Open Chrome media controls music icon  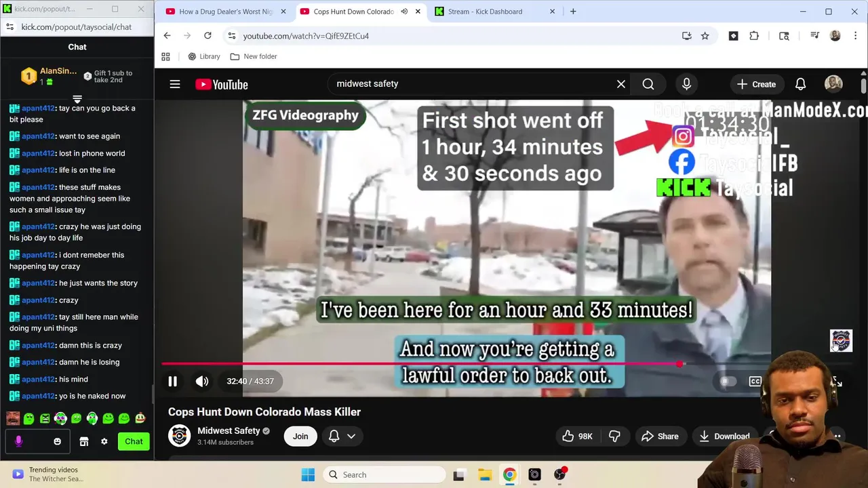[x=815, y=36]
